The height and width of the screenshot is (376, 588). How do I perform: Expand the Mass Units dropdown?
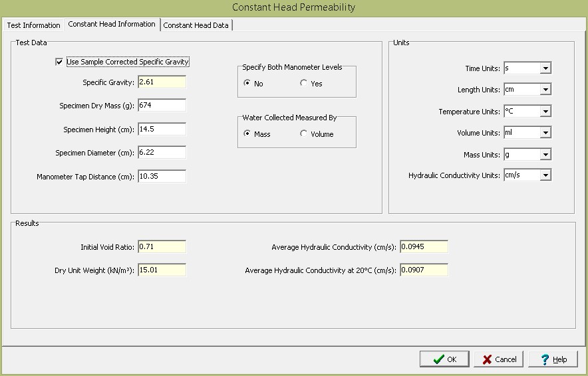(545, 155)
